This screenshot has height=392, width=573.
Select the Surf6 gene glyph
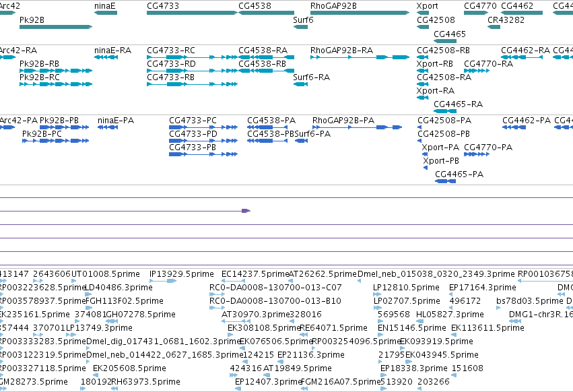[300, 27]
